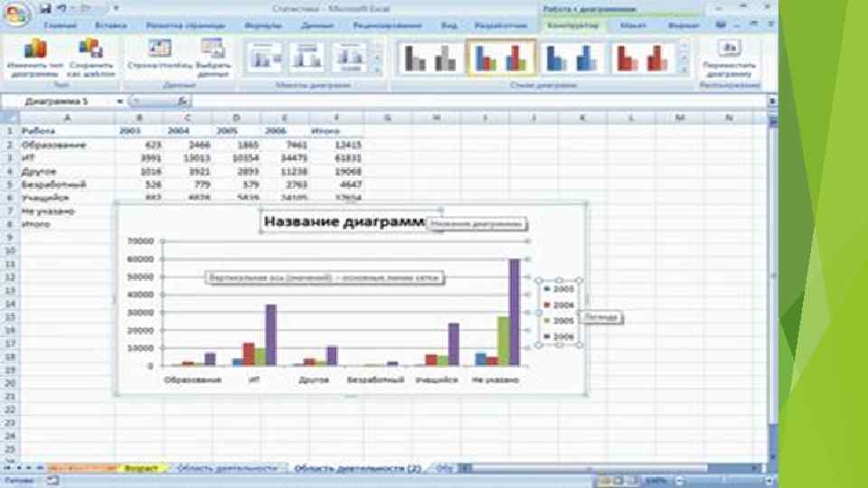The height and width of the screenshot is (488, 868).
Task: Apply the blue chart style
Action: (x=572, y=58)
